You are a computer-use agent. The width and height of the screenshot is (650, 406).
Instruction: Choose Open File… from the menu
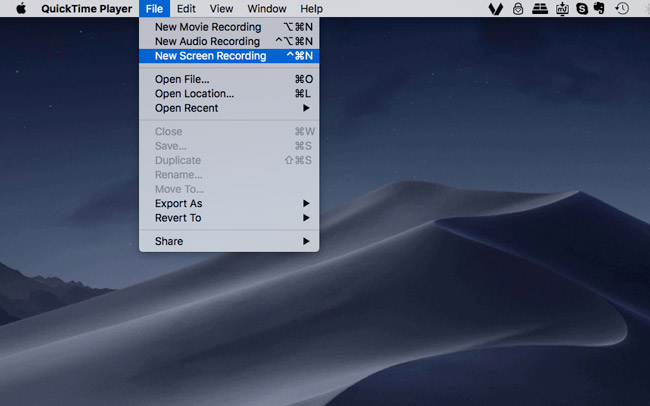point(229,79)
